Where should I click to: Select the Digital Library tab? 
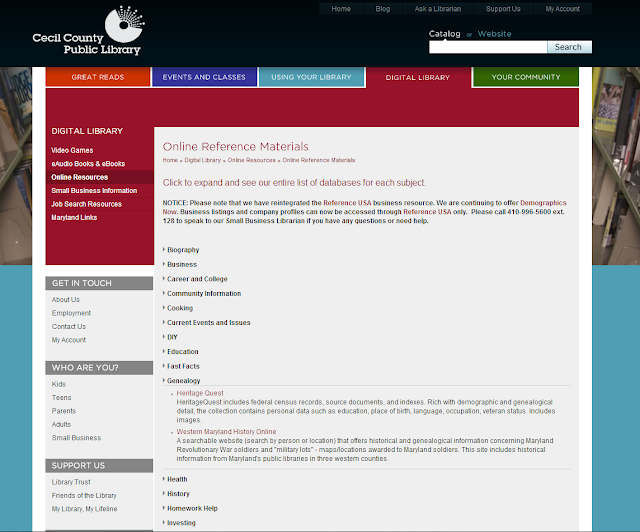[x=418, y=77]
